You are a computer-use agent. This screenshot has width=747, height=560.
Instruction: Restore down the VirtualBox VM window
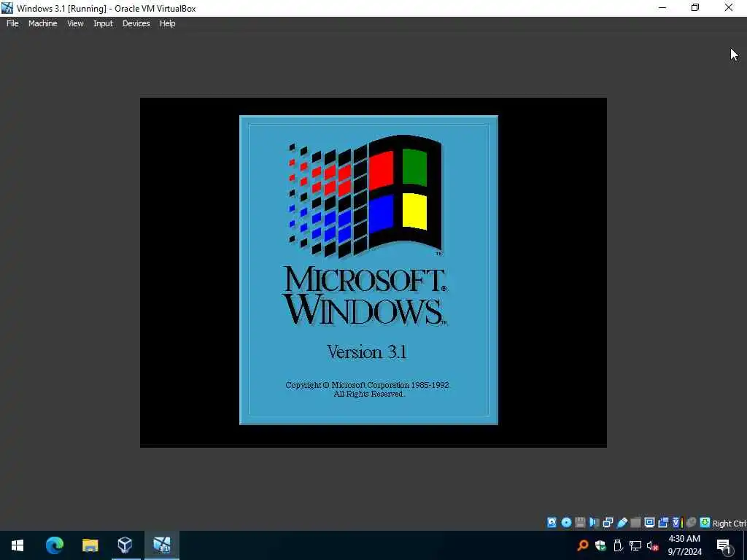(695, 8)
